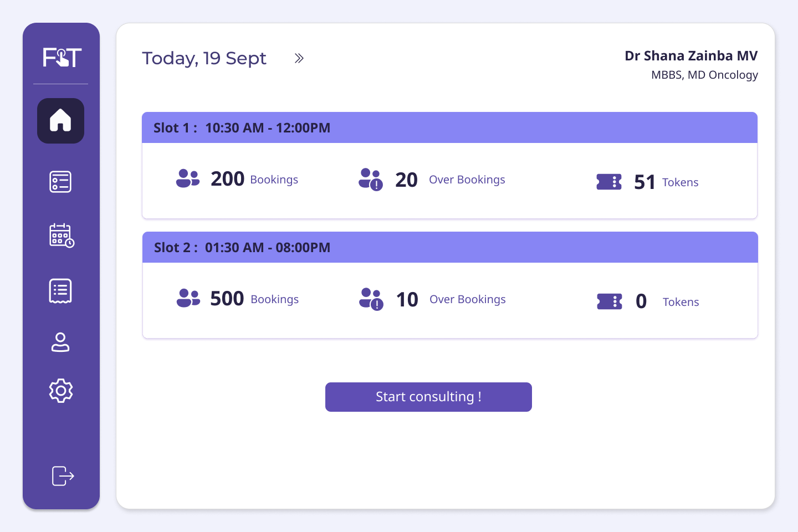Viewport: 798px width, 532px height.
Task: Open the calendar schedule icon
Action: pyautogui.click(x=62, y=236)
